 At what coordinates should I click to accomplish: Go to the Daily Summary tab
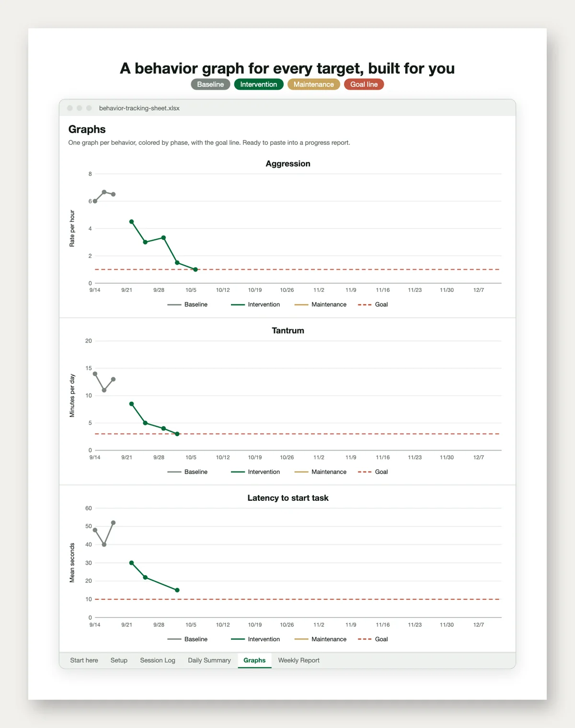pyautogui.click(x=209, y=660)
